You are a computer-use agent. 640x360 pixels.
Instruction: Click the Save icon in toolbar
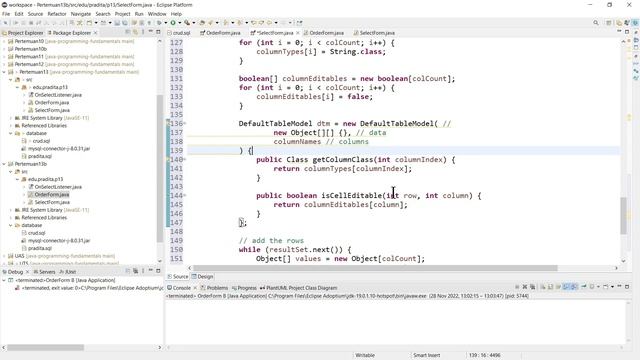[117, 23]
